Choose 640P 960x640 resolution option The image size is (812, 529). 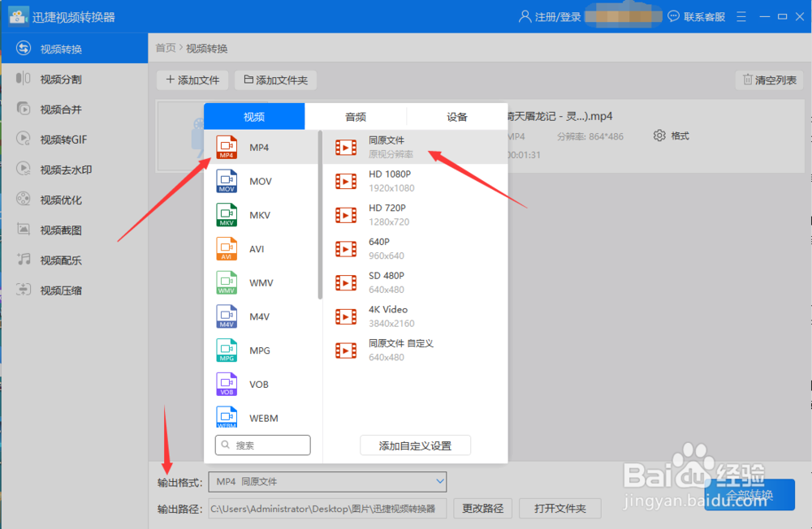tap(415, 249)
